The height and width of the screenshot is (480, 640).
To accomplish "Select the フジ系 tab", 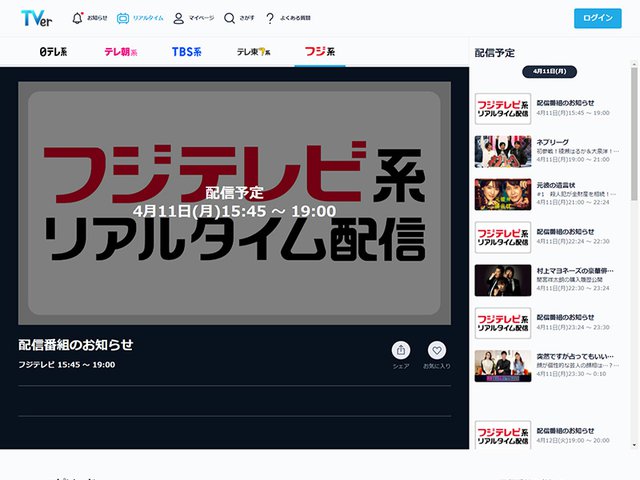I will click(320, 51).
